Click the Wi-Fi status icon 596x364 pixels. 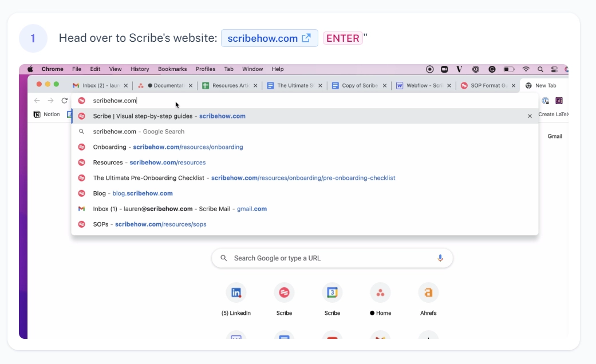coord(526,69)
